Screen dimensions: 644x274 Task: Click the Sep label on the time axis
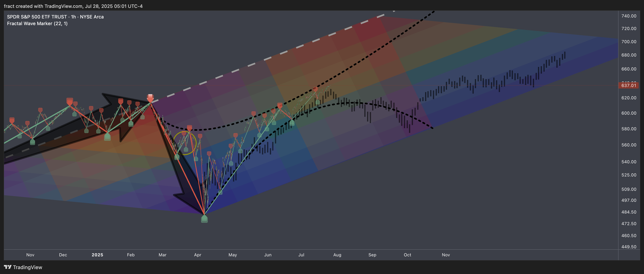click(372, 255)
